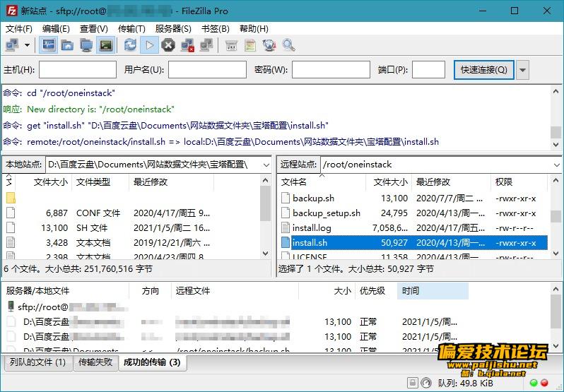The image size is (564, 392).
Task: Toggle remote directory tree display
Action: tap(86, 45)
